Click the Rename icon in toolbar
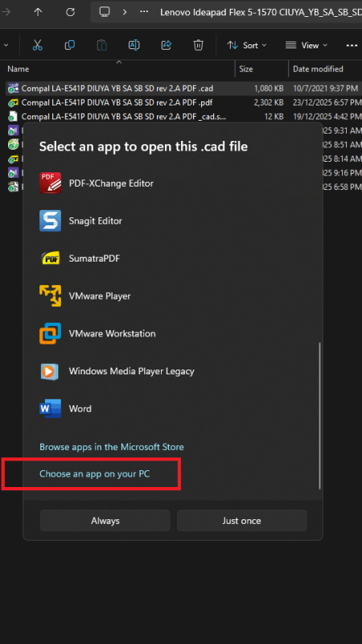362x644 pixels. tap(134, 45)
